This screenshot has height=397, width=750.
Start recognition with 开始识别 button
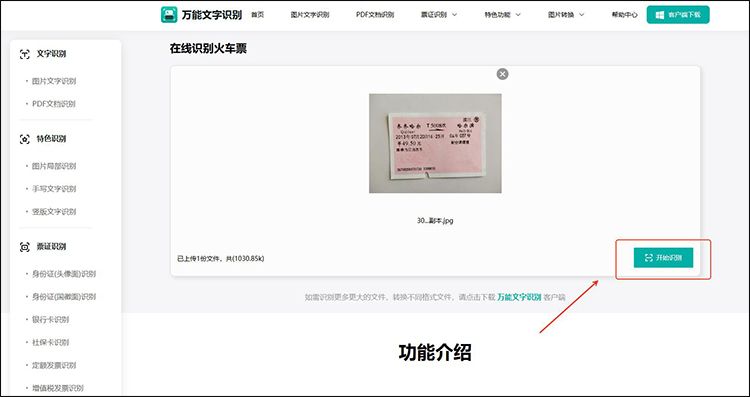pos(663,258)
